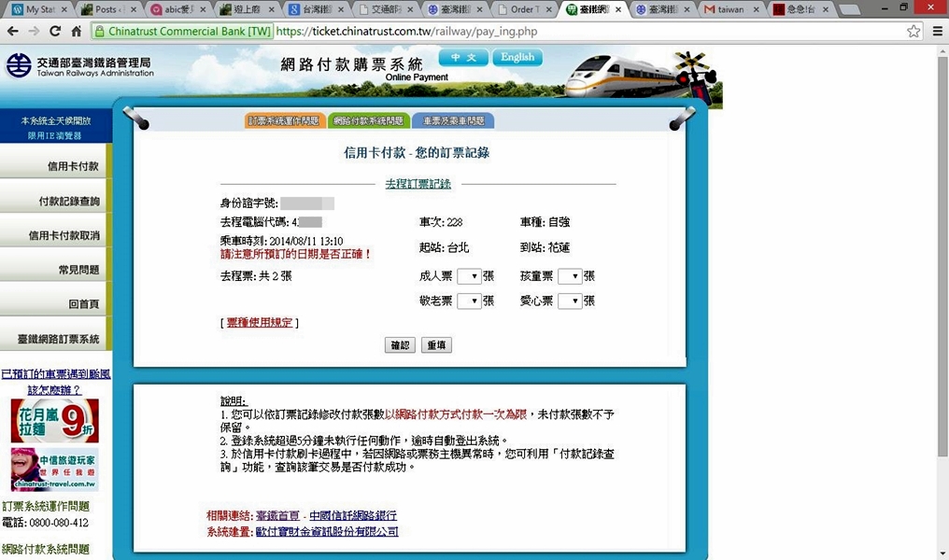This screenshot has width=949, height=560.
Task: Open the 孩童票 quantity dropdown
Action: (570, 276)
